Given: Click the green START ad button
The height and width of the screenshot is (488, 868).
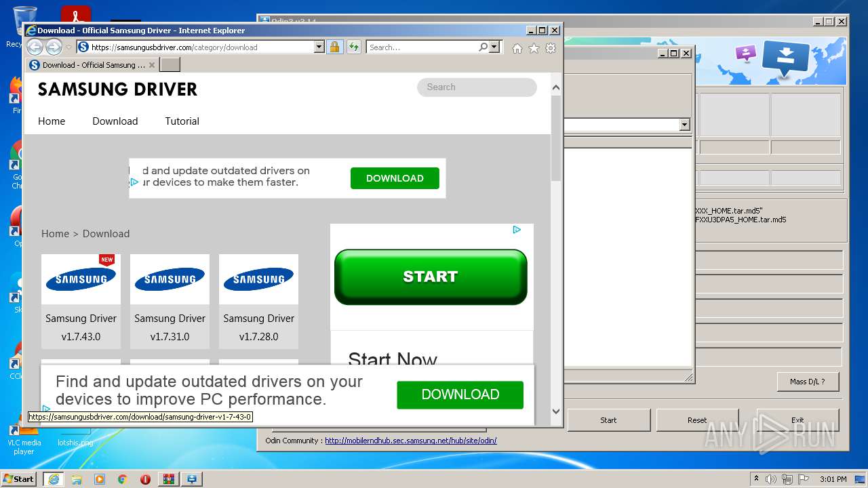Looking at the screenshot, I should pos(431,277).
